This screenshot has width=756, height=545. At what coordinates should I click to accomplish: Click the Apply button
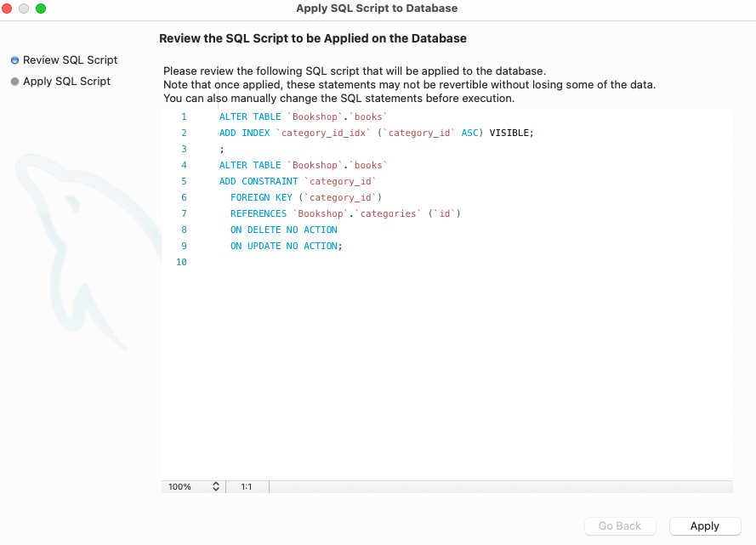click(x=704, y=525)
